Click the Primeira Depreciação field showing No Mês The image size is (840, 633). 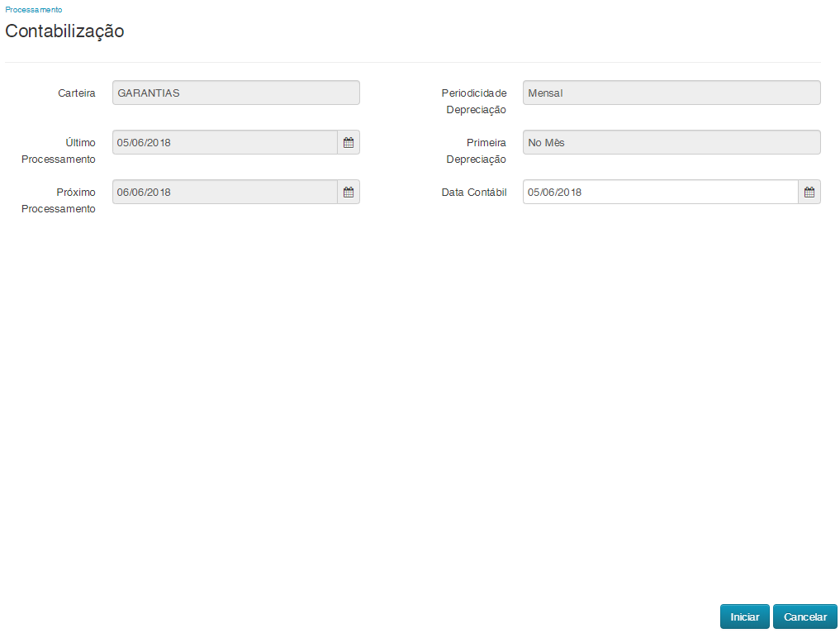(x=672, y=143)
